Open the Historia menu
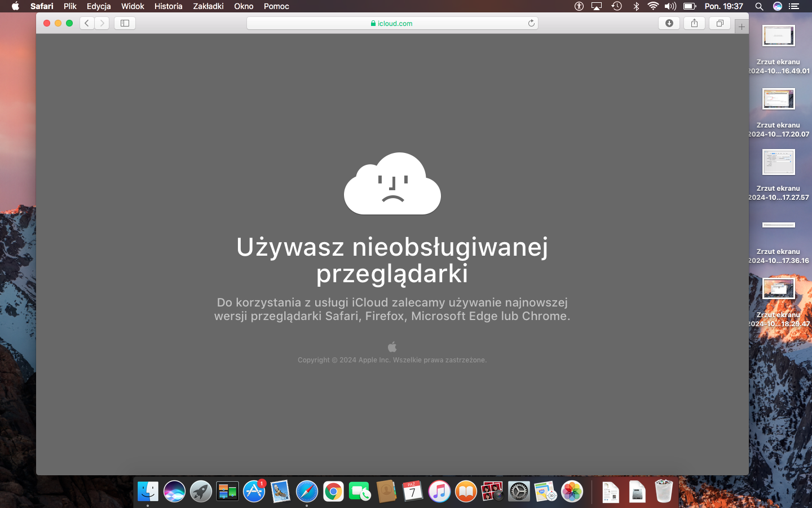The width and height of the screenshot is (812, 508). point(168,6)
